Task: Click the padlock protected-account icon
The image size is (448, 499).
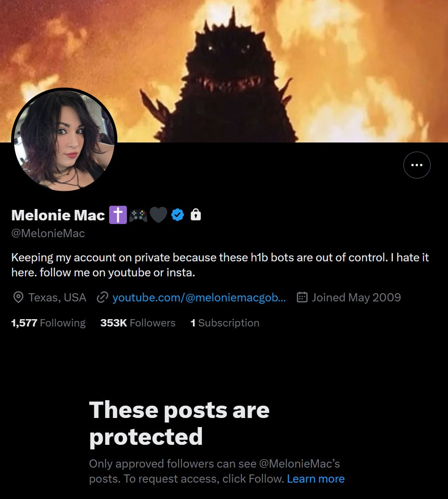Action: (x=196, y=215)
